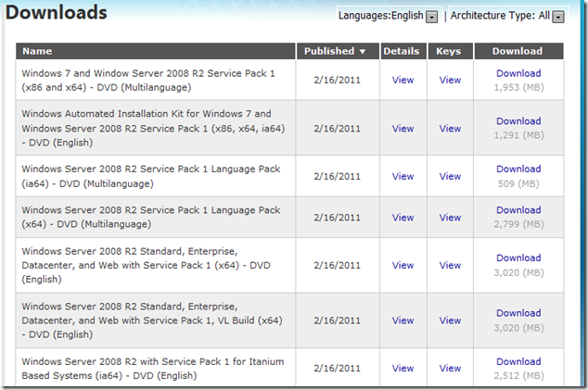
Task: Select the Language Pack (ia64) name text
Action: click(x=151, y=176)
